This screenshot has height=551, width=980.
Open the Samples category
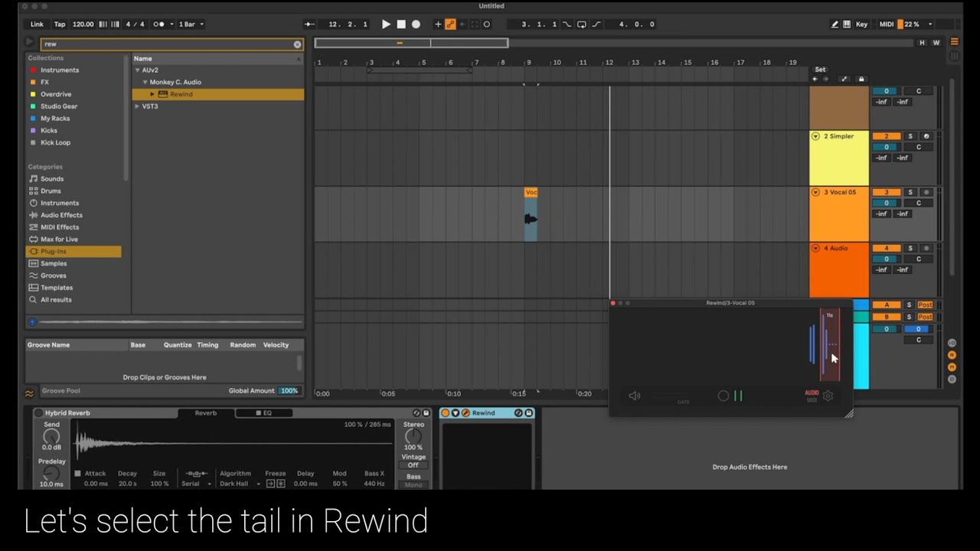click(x=54, y=264)
